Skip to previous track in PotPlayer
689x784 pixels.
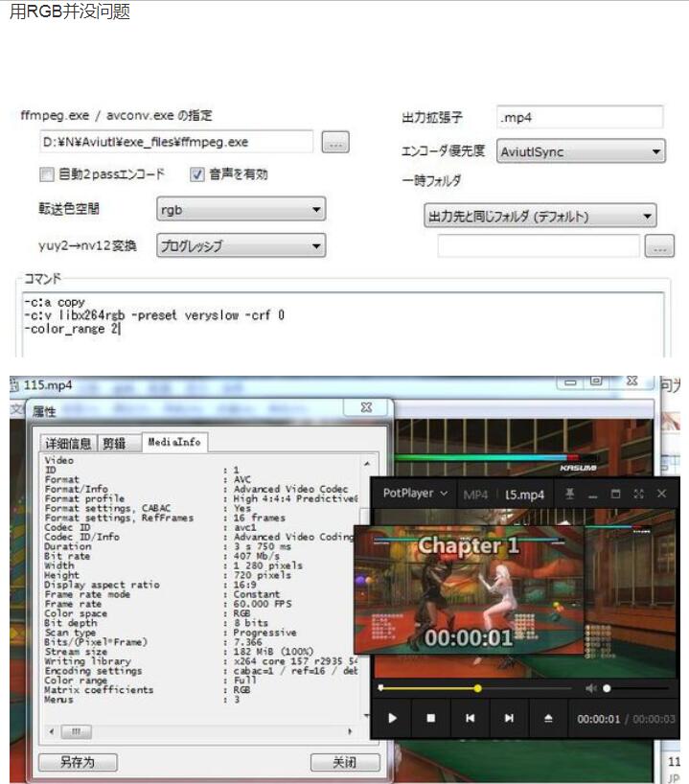[x=470, y=718]
